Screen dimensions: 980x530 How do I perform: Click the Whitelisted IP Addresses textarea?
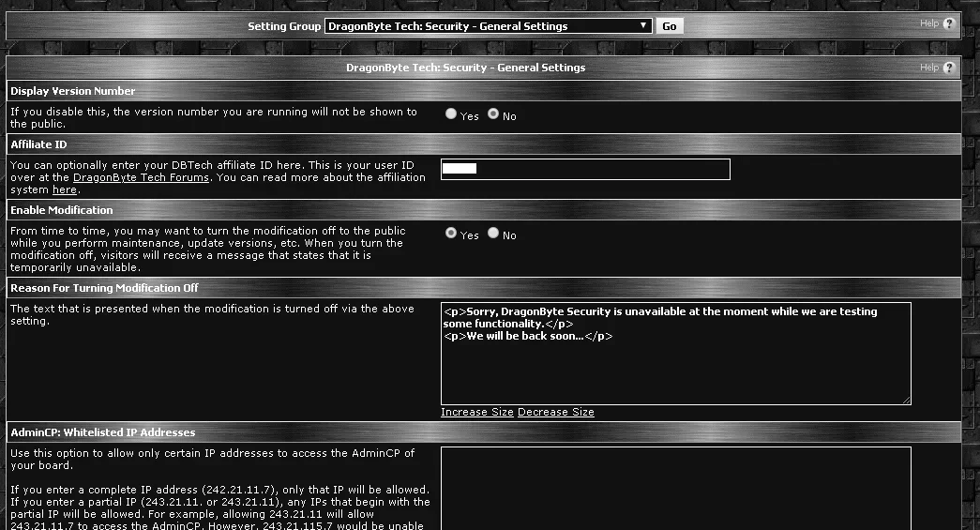(x=675, y=488)
